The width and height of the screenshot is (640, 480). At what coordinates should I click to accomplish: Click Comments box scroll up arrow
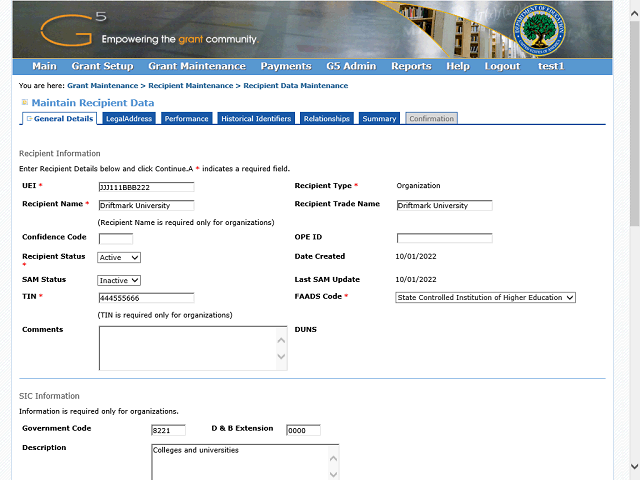(x=281, y=340)
